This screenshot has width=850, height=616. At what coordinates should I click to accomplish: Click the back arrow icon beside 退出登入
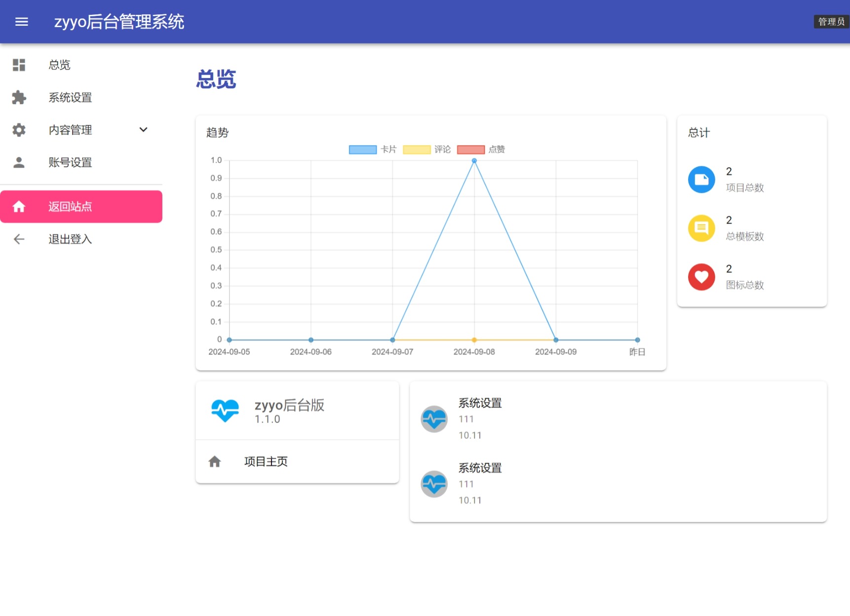[18, 239]
